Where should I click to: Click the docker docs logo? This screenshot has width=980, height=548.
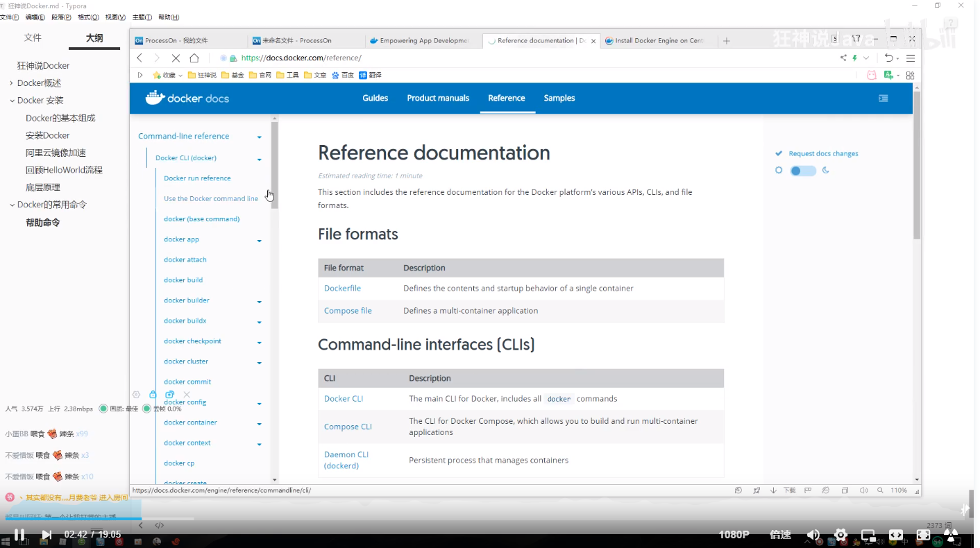187,99
